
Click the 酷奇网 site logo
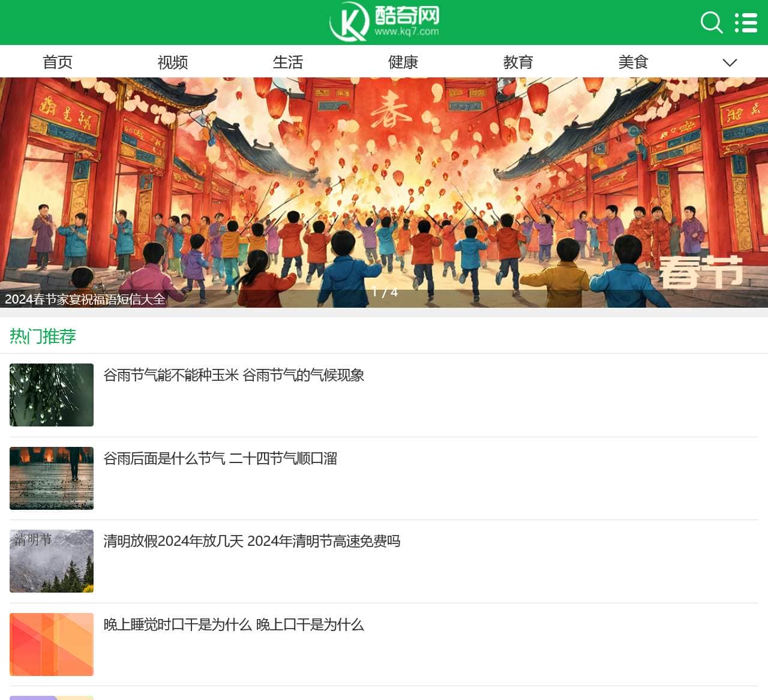click(384, 22)
